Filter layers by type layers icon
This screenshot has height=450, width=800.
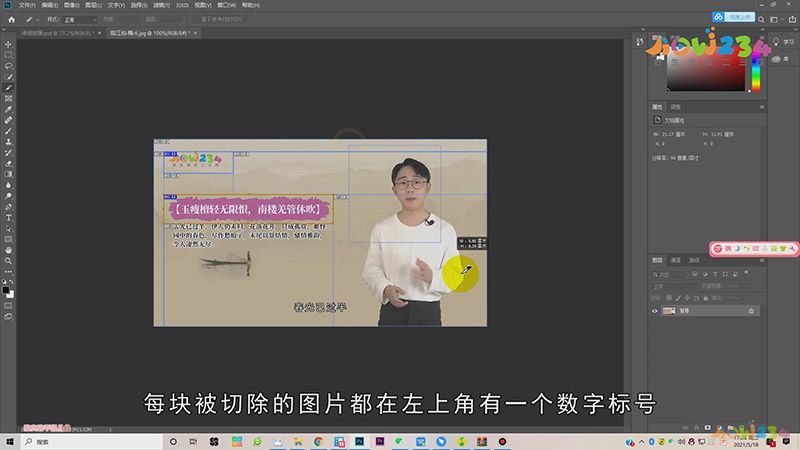tap(715, 274)
